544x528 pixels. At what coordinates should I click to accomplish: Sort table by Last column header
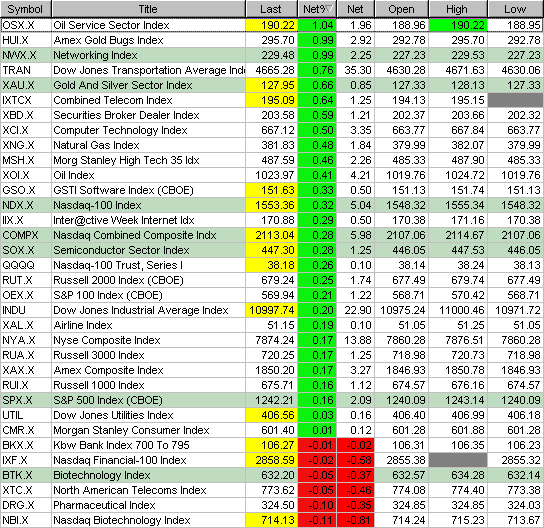(271, 9)
